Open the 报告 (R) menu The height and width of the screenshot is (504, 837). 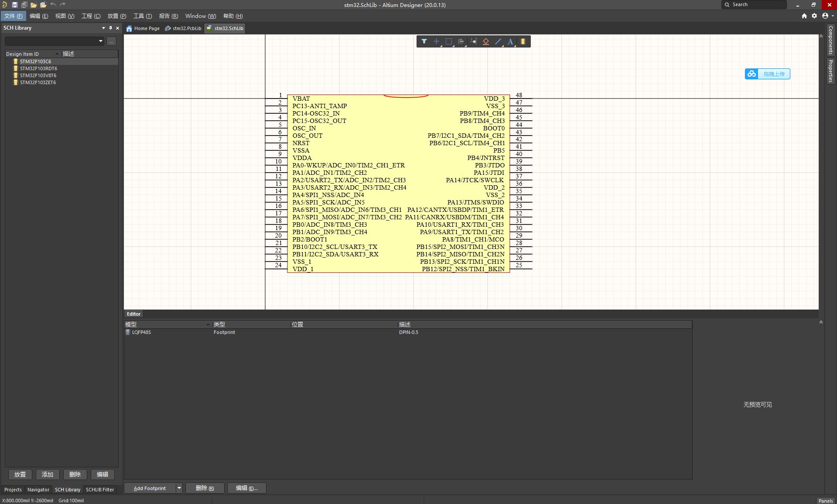168,16
